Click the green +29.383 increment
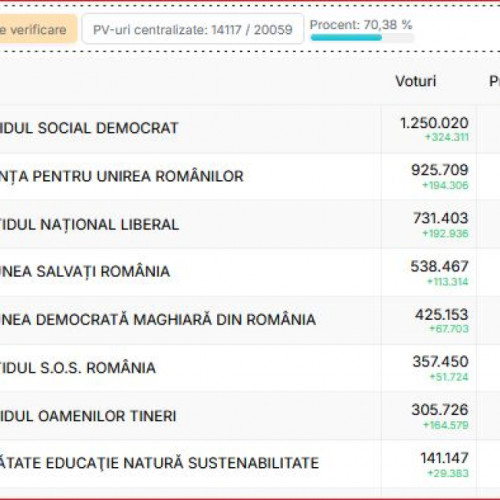This screenshot has width=500, height=500. coord(448,473)
